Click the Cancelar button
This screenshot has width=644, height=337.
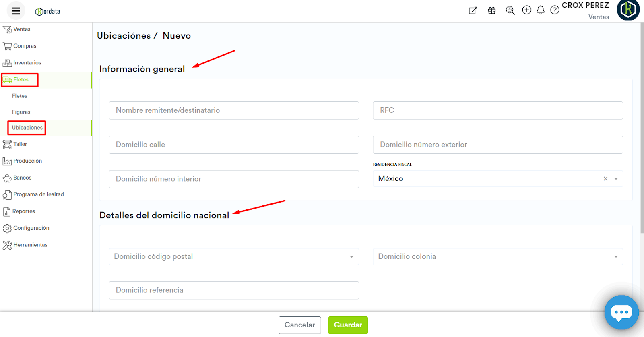coord(299,325)
